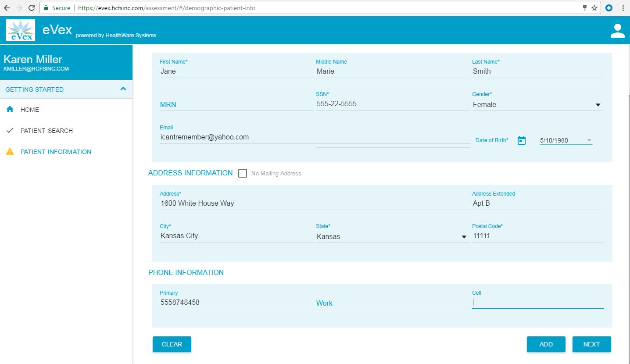
Task: Collapse the Getting Started section
Action: tap(123, 89)
